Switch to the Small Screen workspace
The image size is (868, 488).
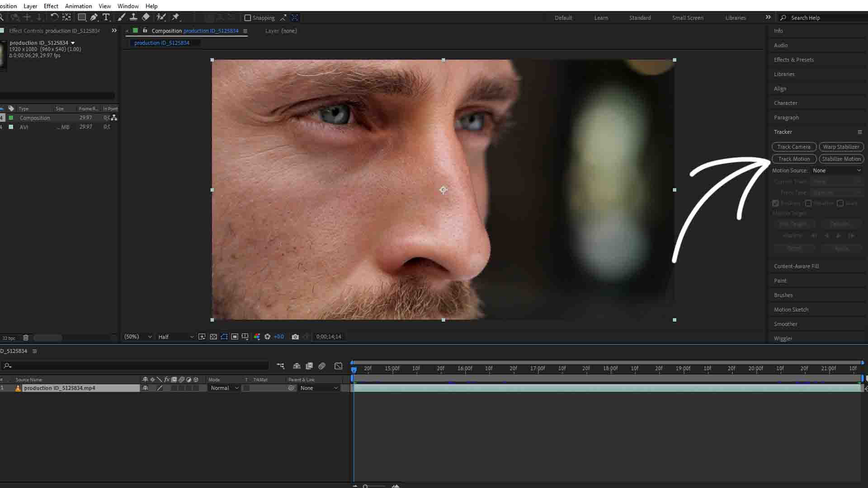click(687, 18)
